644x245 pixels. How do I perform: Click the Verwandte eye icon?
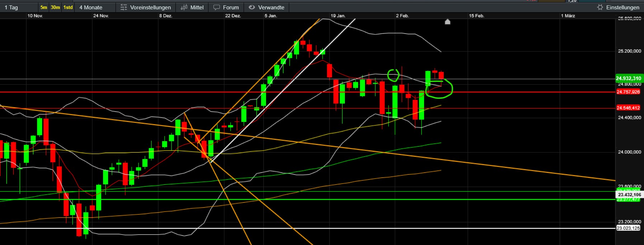point(252,7)
